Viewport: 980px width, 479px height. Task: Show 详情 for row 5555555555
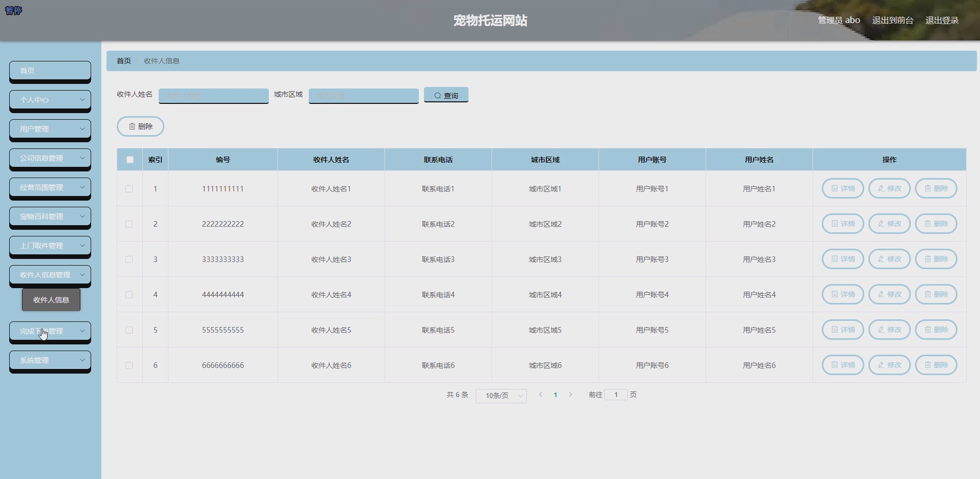(843, 330)
